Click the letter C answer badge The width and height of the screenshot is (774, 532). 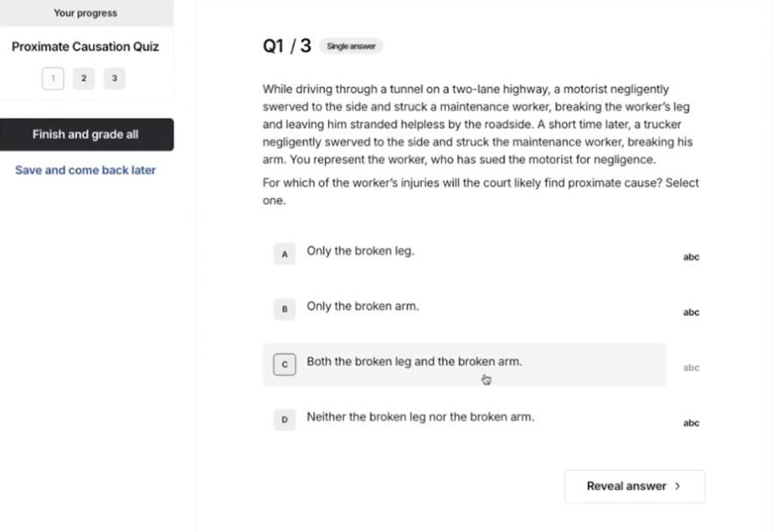[x=284, y=365]
